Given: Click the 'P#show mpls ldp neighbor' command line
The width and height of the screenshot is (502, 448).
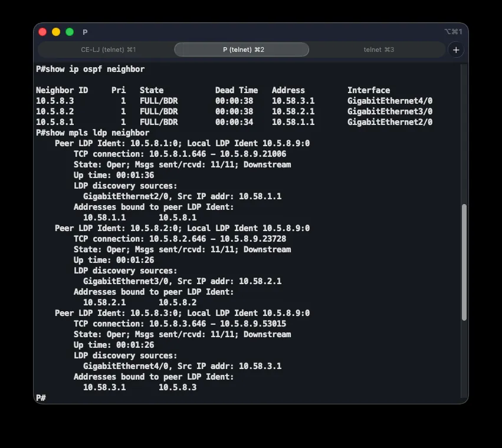Looking at the screenshot, I should tap(93, 133).
